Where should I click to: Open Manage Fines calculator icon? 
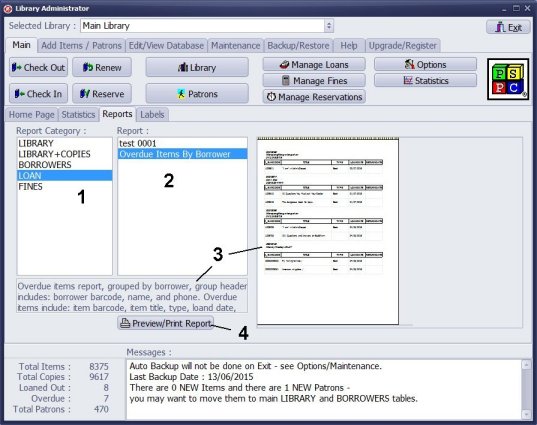pos(285,80)
